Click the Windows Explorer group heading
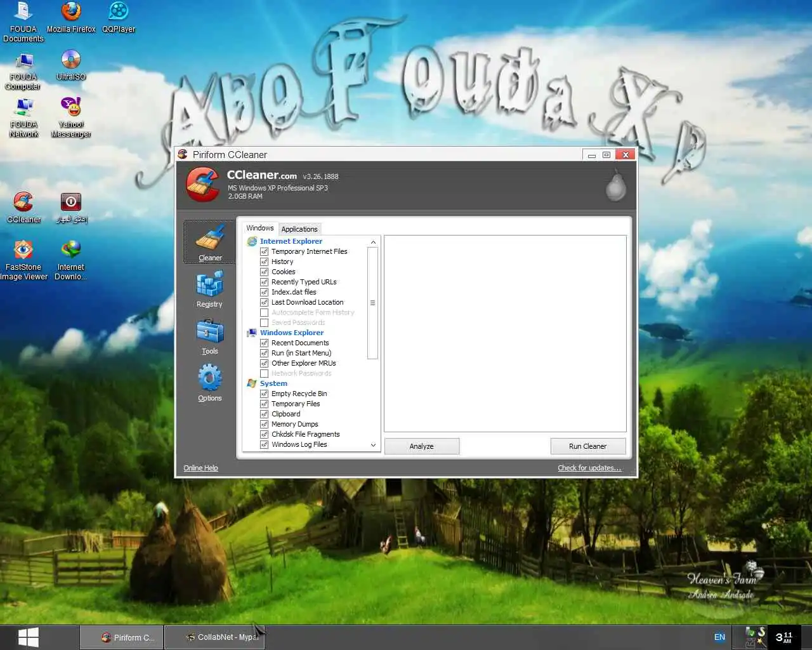This screenshot has height=650, width=812. click(x=292, y=333)
